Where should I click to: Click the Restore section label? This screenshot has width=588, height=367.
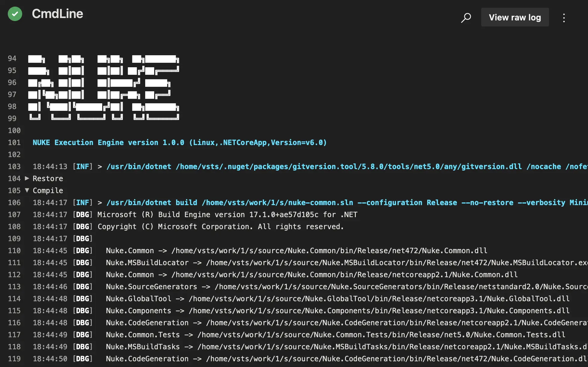(48, 179)
